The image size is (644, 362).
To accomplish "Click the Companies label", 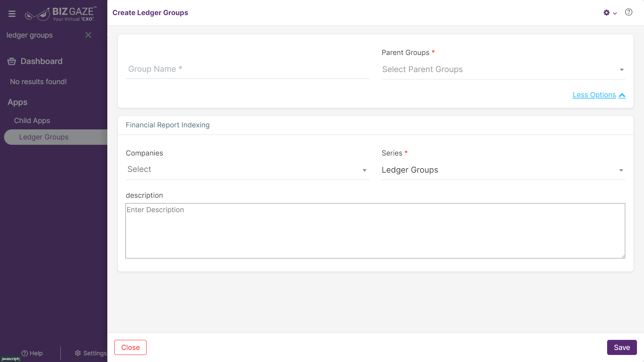I will [x=144, y=153].
